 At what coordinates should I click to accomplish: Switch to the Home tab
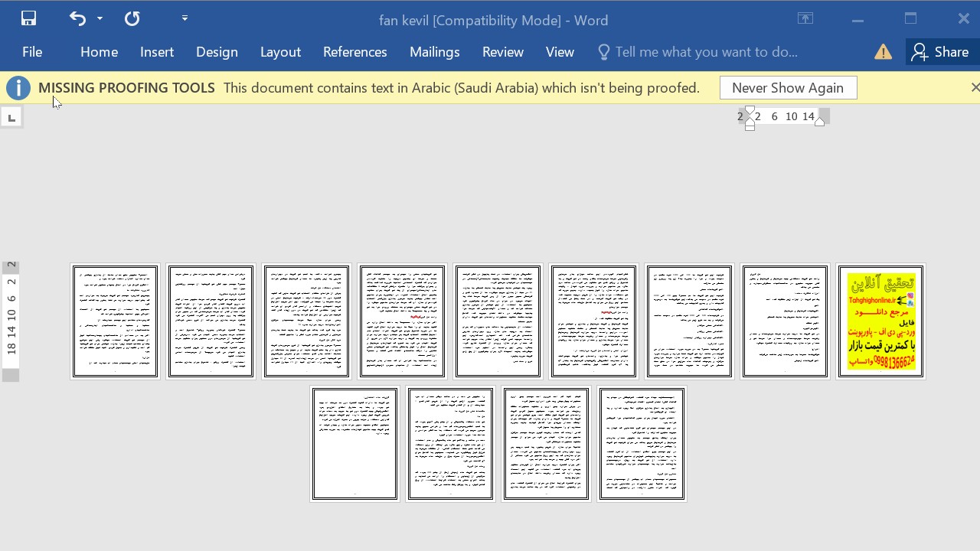(99, 52)
